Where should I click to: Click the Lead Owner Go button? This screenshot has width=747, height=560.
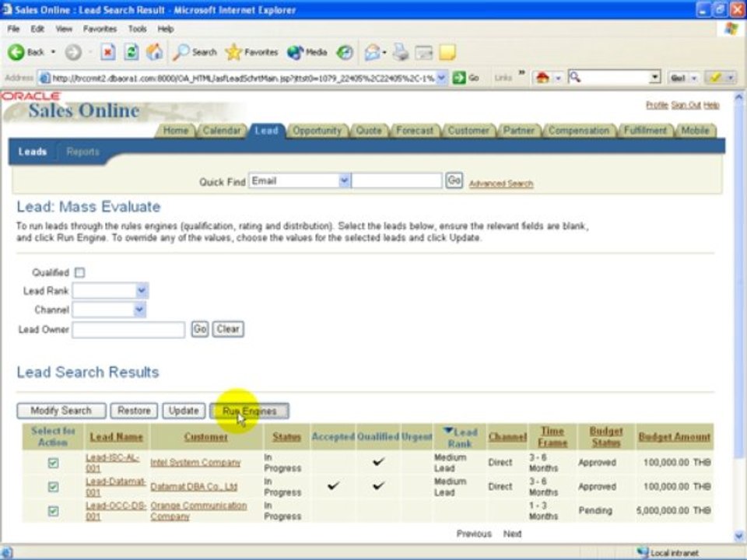click(x=200, y=329)
